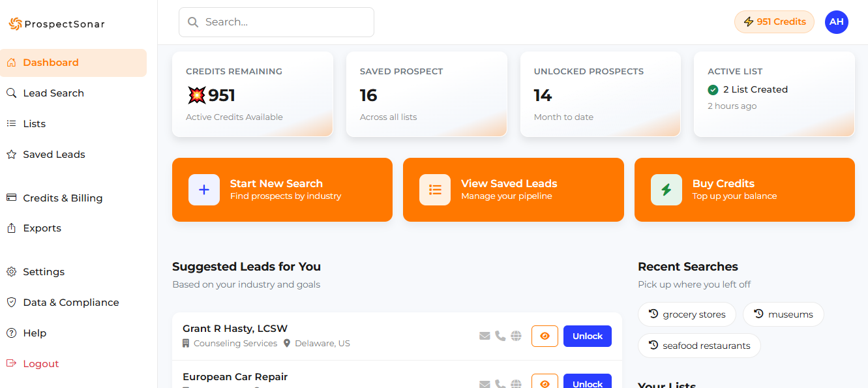Preview Grant R Hasty lead with eye button

pos(545,336)
